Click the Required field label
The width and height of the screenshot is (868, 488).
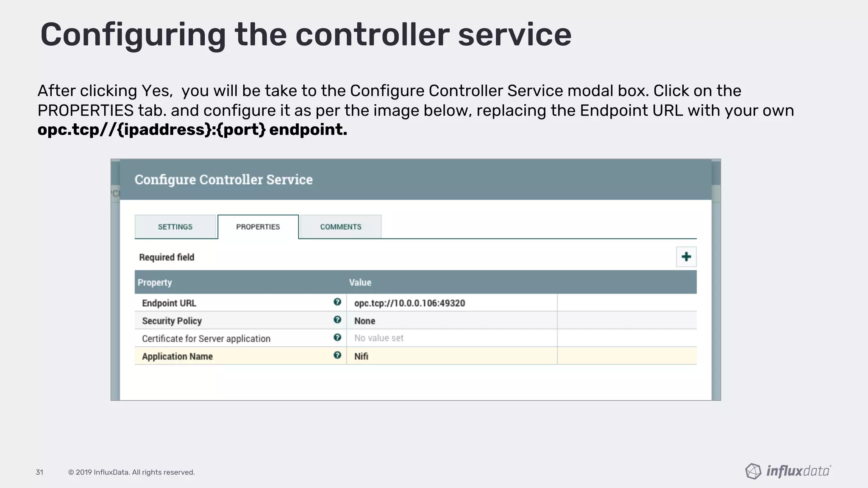tap(167, 257)
